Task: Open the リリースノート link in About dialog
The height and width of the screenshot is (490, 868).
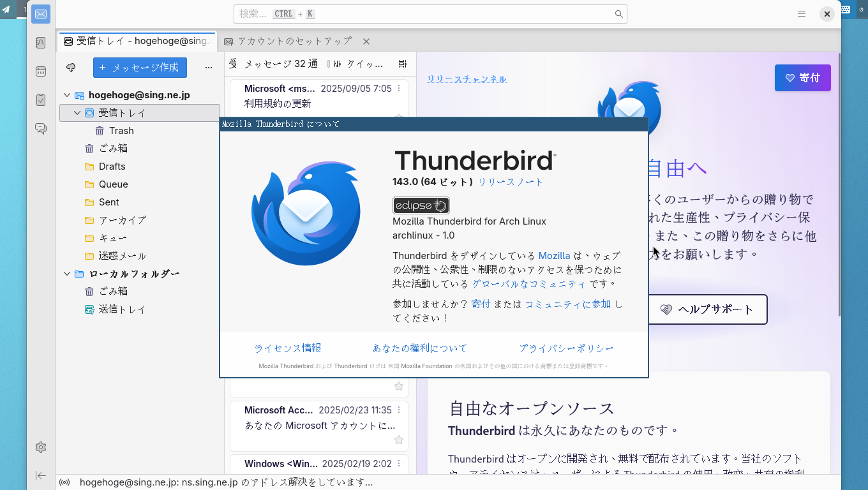Action: [x=511, y=182]
